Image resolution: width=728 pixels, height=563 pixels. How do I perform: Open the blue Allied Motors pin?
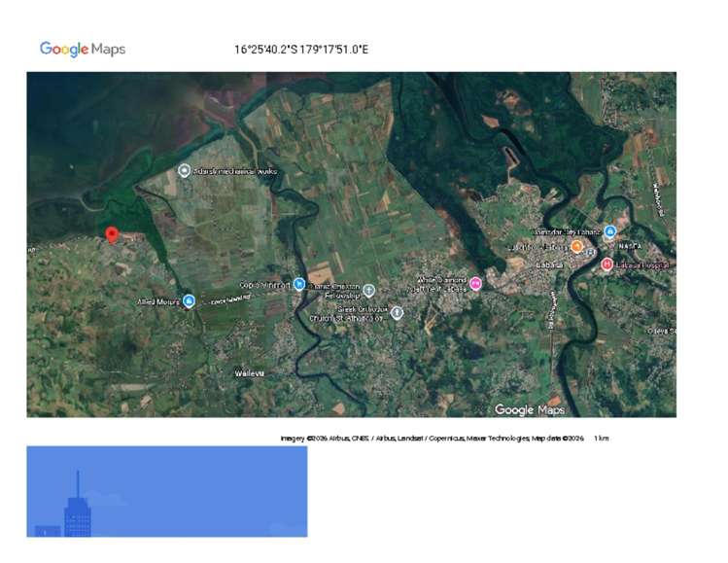189,301
